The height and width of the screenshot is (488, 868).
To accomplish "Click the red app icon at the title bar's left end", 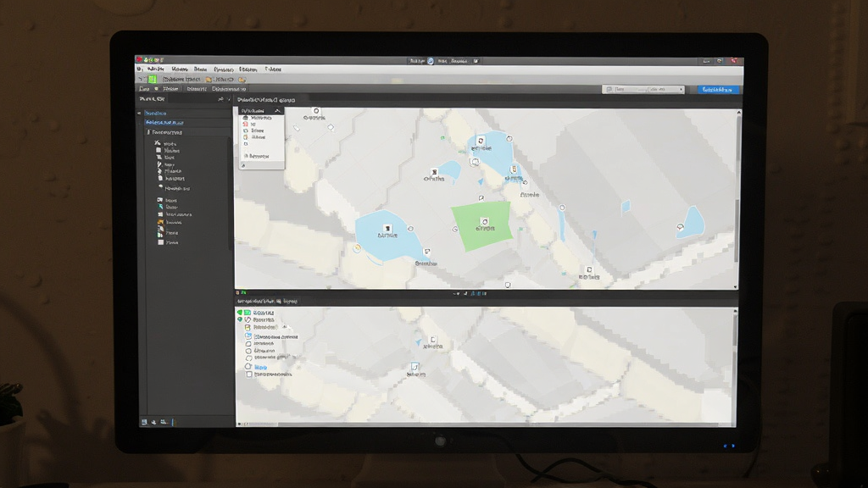I will 140,60.
